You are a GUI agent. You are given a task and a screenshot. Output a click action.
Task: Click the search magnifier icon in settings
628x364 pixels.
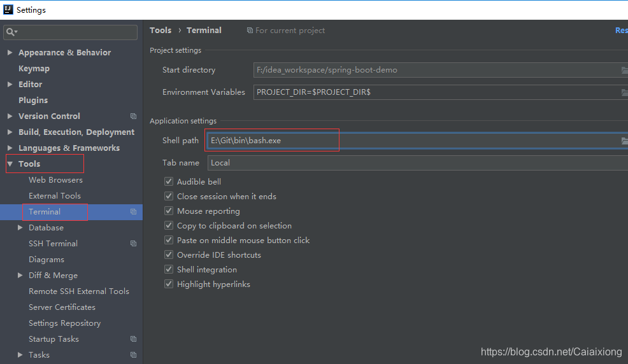pyautogui.click(x=10, y=32)
